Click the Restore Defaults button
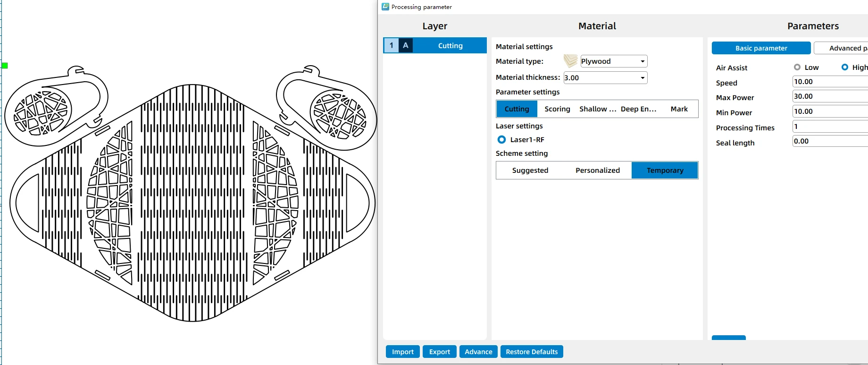The image size is (868, 365). click(532, 352)
